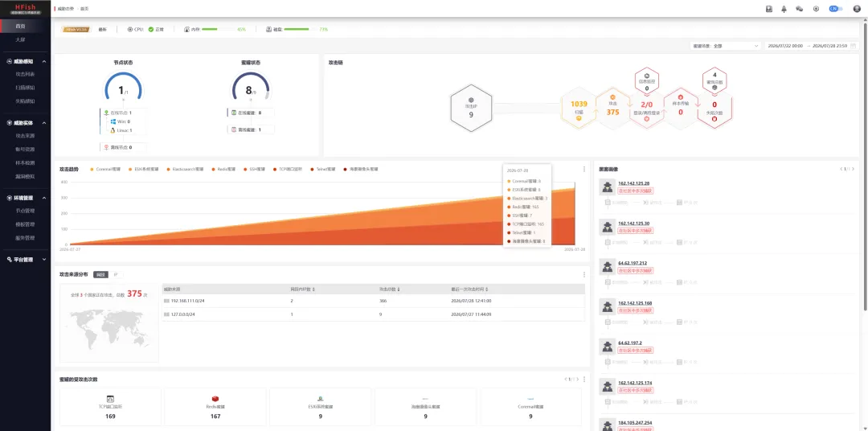The height and width of the screenshot is (431, 868).
Task: Click the red Redis蜜罐 cube icon
Action: (x=215, y=398)
